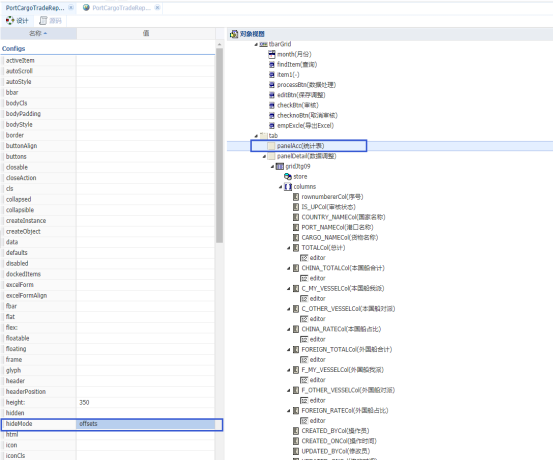This screenshot has height=461, width=554.
Task: Collapse the tab tree node
Action: (x=256, y=136)
